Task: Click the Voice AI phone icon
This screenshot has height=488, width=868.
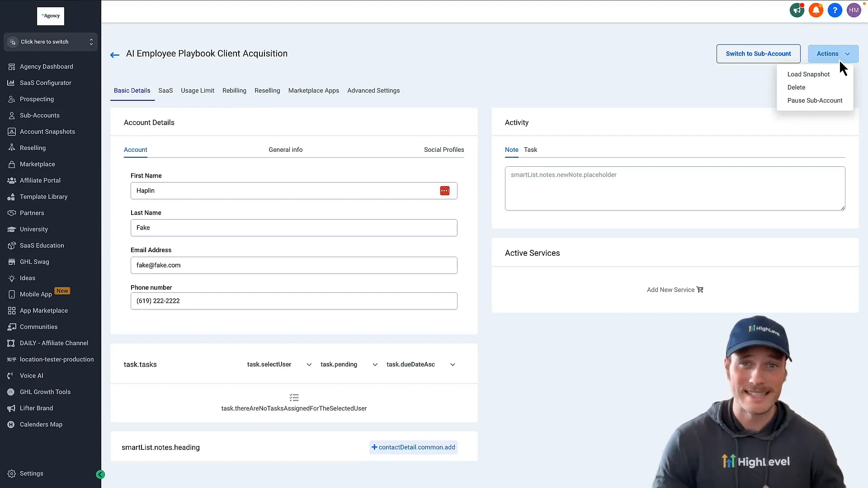Action: pos(11,375)
